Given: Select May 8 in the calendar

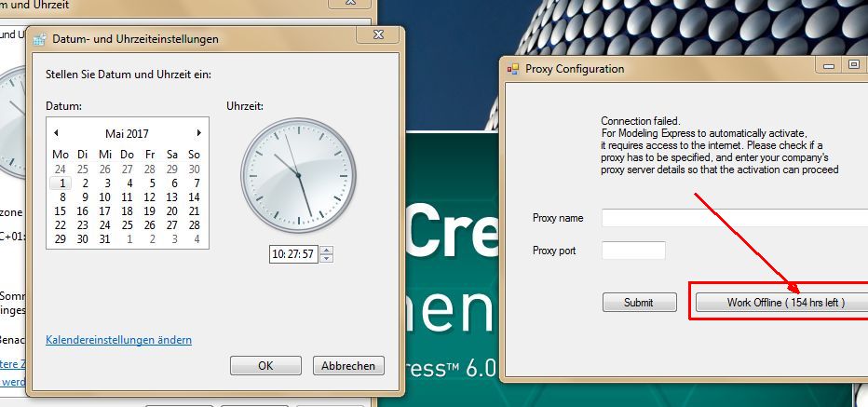Looking at the screenshot, I should (62, 197).
